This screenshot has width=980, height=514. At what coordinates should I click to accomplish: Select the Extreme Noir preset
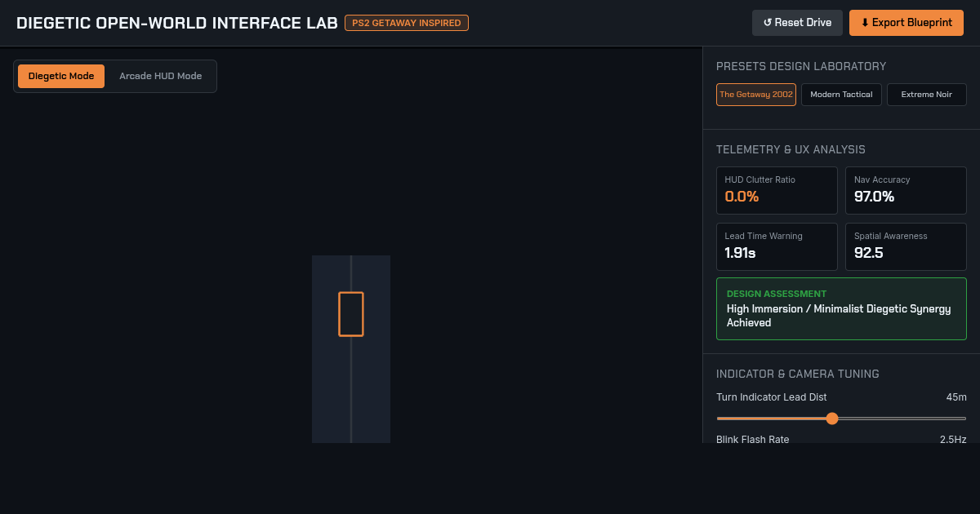pyautogui.click(x=926, y=95)
